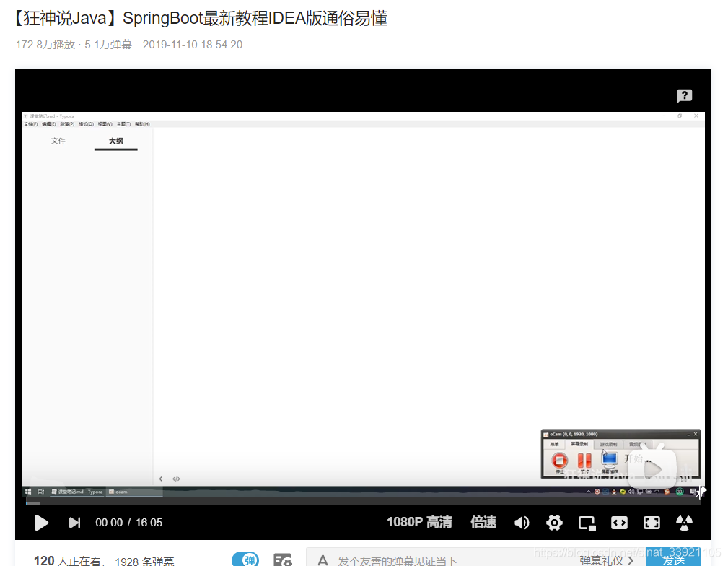Click the 1928 条弹幕 count text

point(144,561)
